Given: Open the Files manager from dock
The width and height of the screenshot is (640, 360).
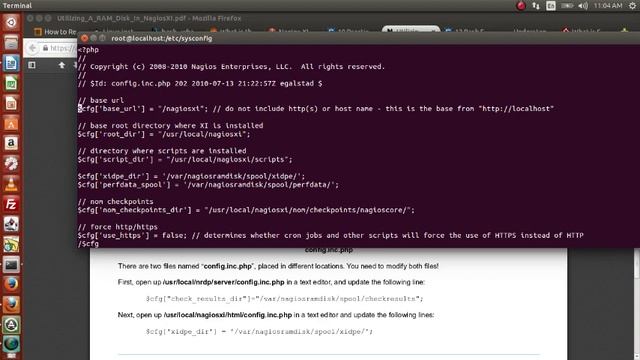Looking at the screenshot, I should click(x=11, y=42).
